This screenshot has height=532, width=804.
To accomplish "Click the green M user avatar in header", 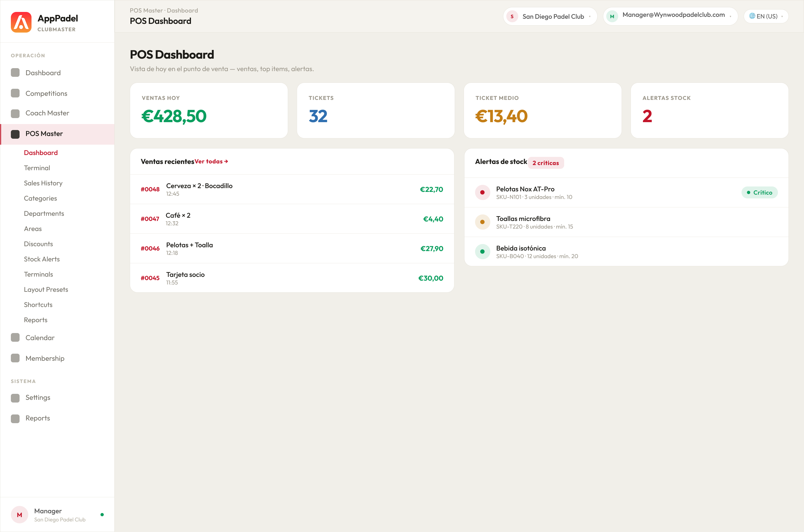I will tap(612, 16).
